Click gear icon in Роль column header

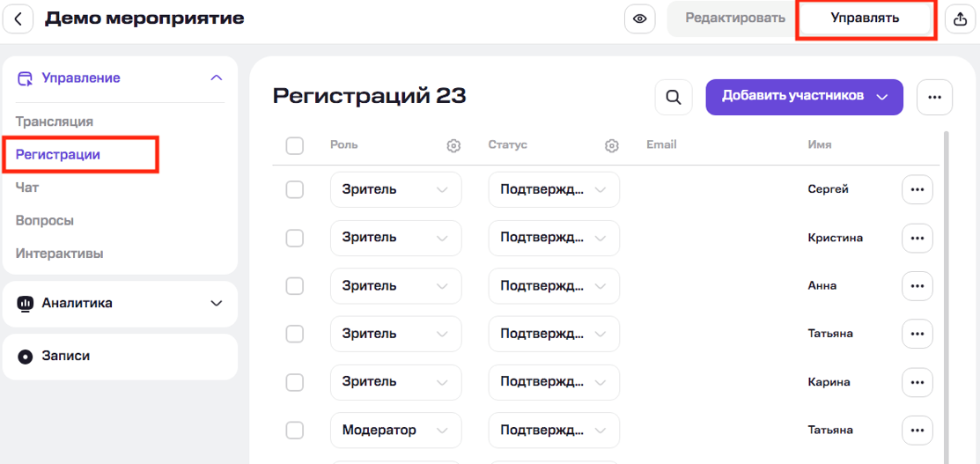(x=453, y=145)
